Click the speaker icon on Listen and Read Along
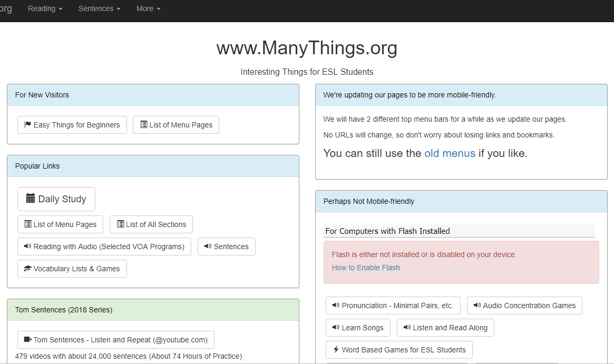The height and width of the screenshot is (364, 614). click(407, 327)
